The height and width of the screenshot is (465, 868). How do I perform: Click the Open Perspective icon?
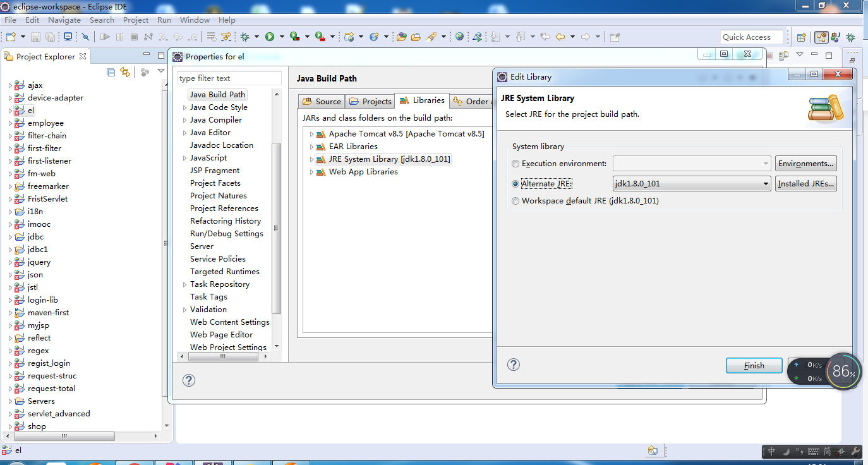pos(802,37)
